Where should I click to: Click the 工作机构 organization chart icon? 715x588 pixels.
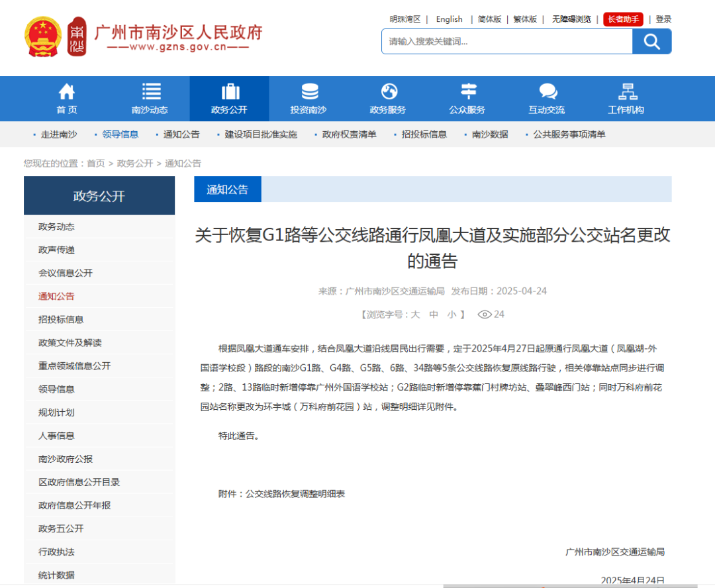pos(626,91)
